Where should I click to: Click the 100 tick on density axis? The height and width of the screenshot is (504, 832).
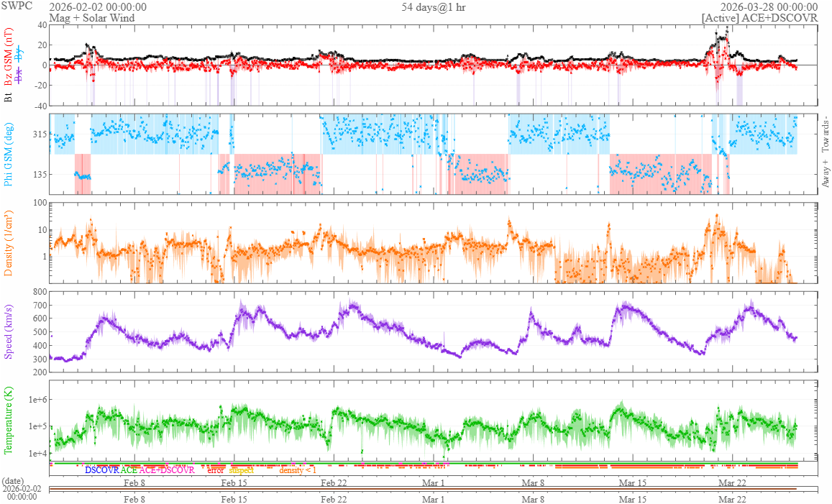click(x=40, y=203)
